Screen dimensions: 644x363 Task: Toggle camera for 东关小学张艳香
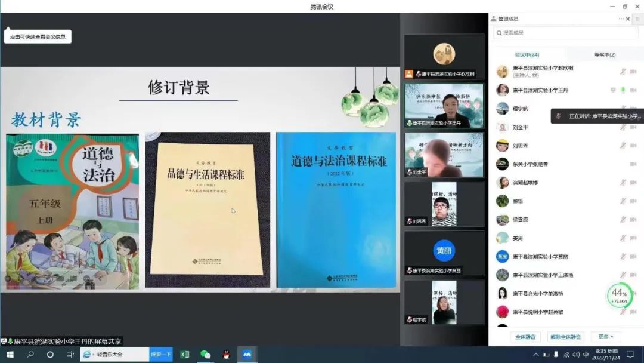(x=633, y=164)
